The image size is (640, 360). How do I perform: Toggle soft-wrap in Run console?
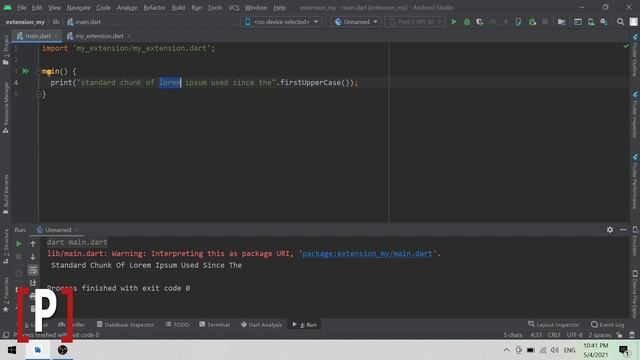(33, 270)
